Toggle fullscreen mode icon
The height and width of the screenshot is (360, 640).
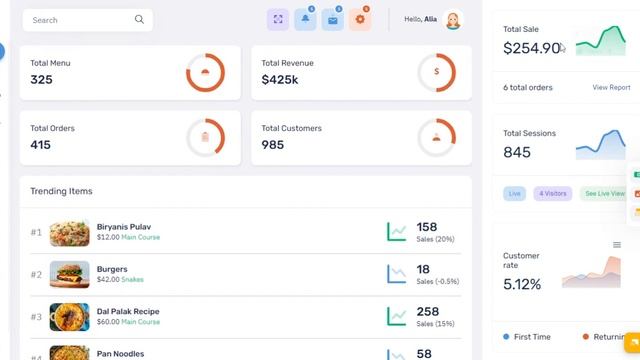tap(278, 19)
